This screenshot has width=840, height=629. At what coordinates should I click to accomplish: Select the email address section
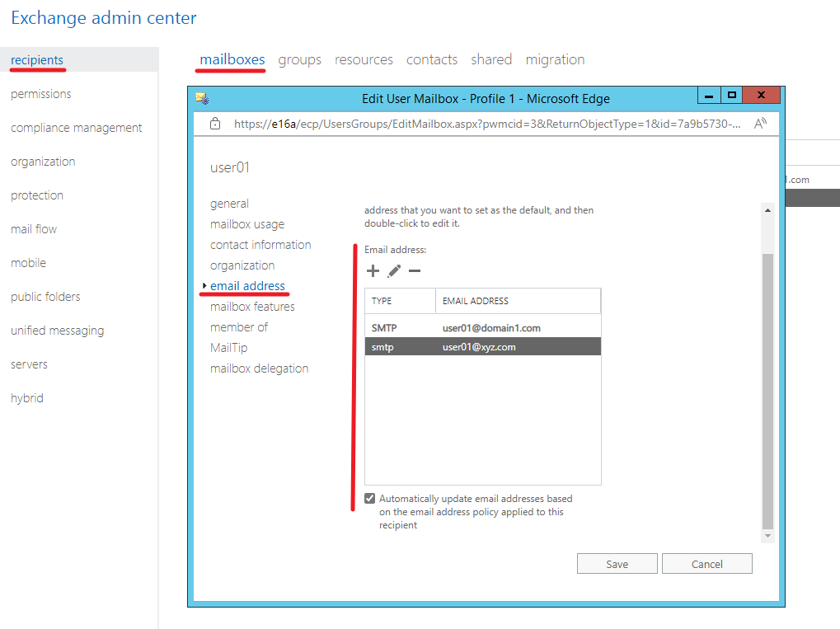pyautogui.click(x=247, y=286)
